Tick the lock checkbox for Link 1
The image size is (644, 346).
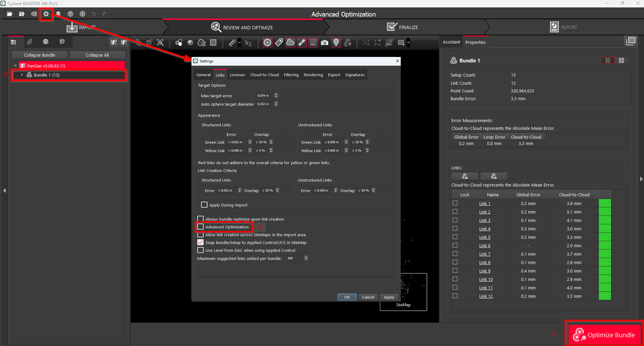coord(455,203)
